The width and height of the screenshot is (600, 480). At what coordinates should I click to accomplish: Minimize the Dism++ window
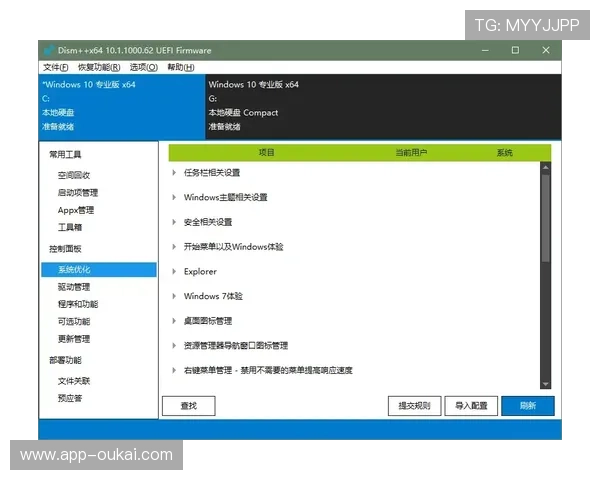coord(485,50)
